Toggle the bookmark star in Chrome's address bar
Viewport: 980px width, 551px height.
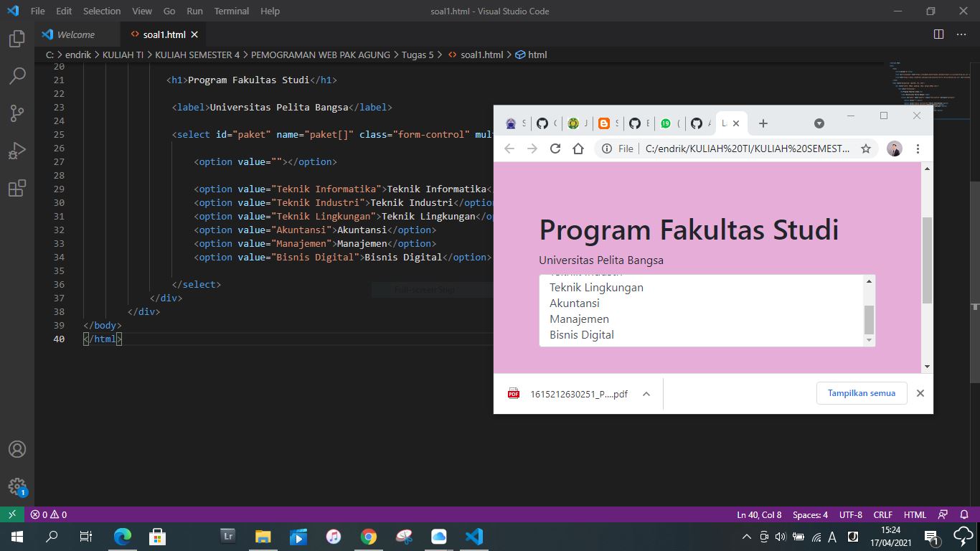866,149
